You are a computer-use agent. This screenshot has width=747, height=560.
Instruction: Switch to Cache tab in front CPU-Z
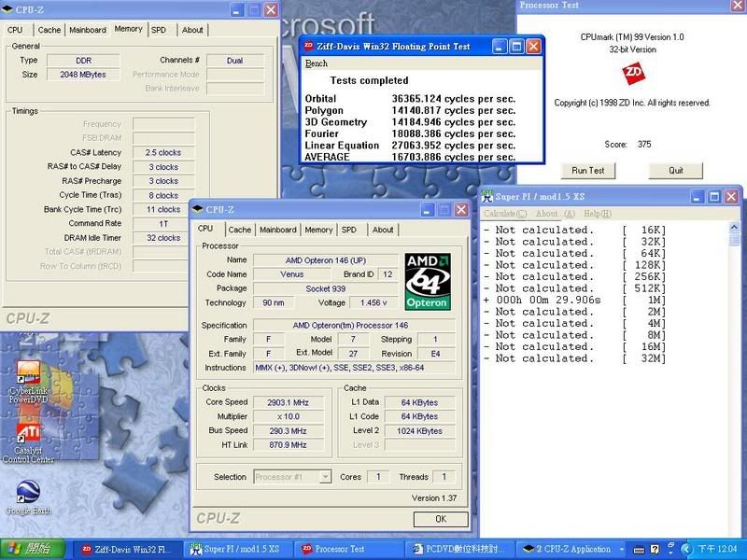240,230
